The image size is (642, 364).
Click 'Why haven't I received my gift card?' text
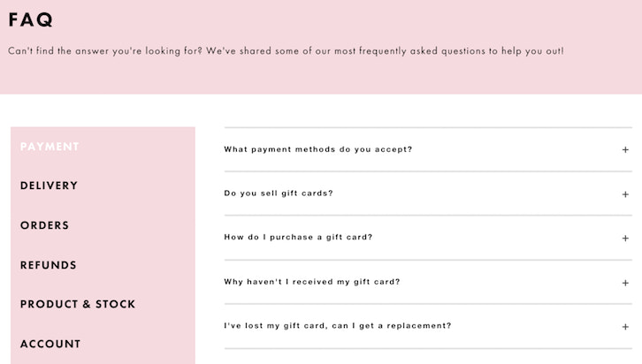(312, 282)
